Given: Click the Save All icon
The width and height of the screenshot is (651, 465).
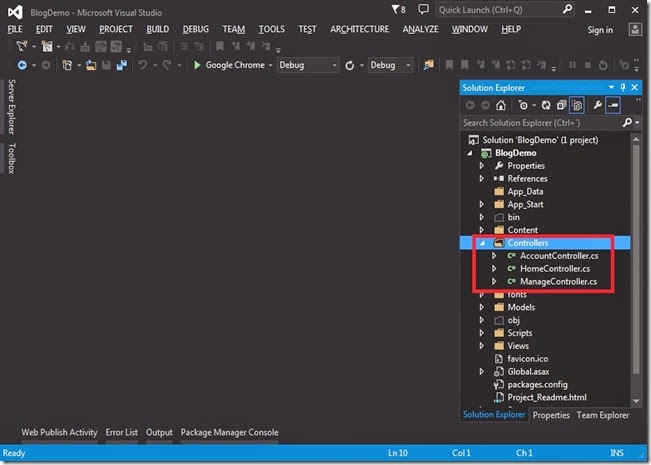Looking at the screenshot, I should [122, 65].
